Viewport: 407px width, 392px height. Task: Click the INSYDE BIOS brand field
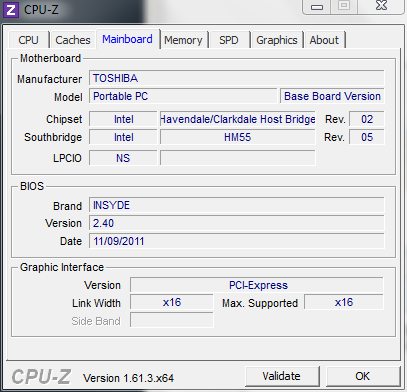click(x=237, y=205)
